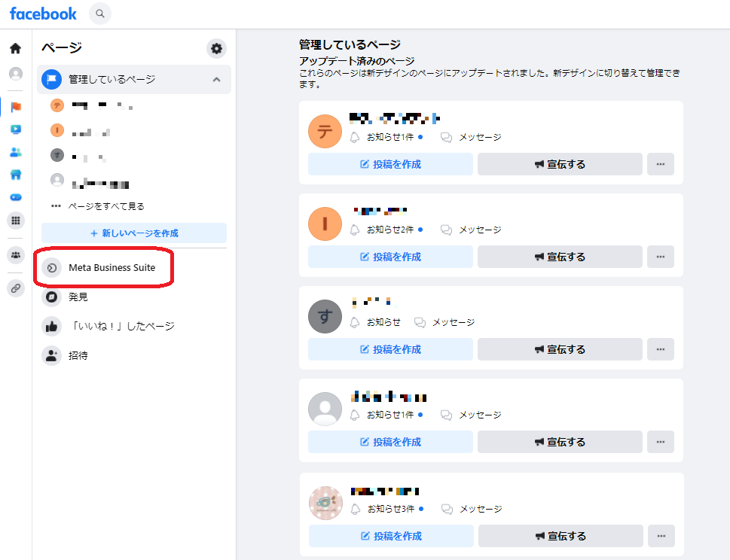Open the Pages flag icon in left rail

15,107
